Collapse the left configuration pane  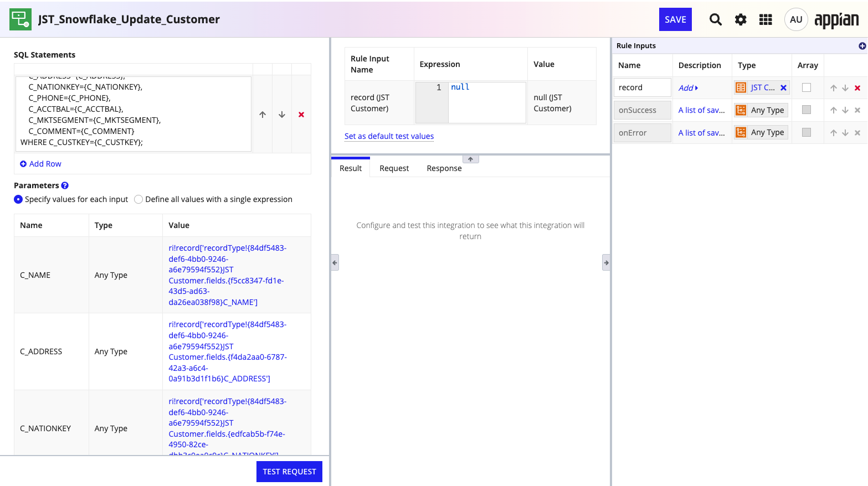click(335, 262)
